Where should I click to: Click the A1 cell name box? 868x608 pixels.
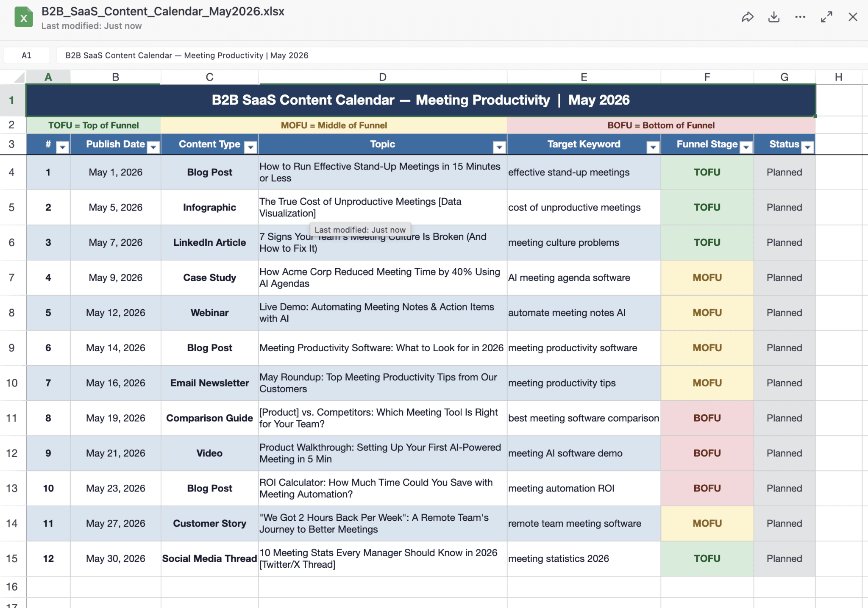27,56
